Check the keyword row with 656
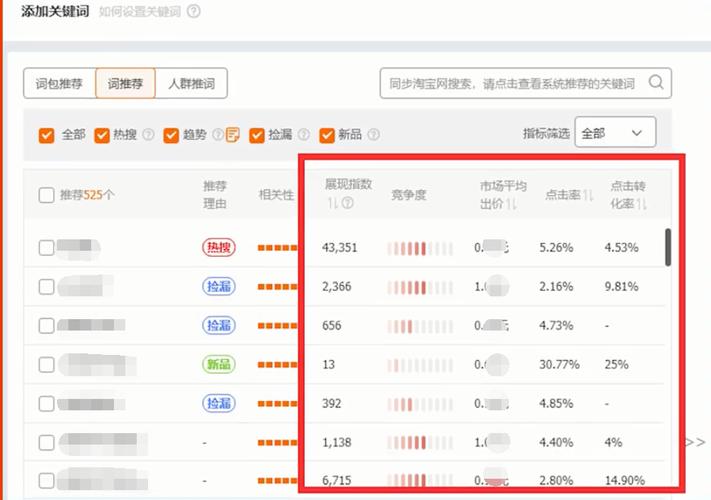 (46, 325)
